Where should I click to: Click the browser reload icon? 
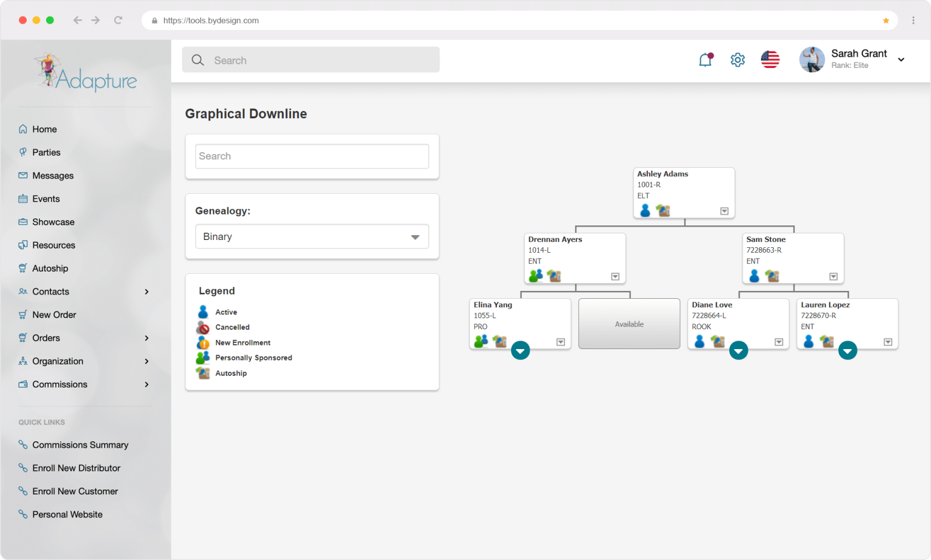point(118,20)
